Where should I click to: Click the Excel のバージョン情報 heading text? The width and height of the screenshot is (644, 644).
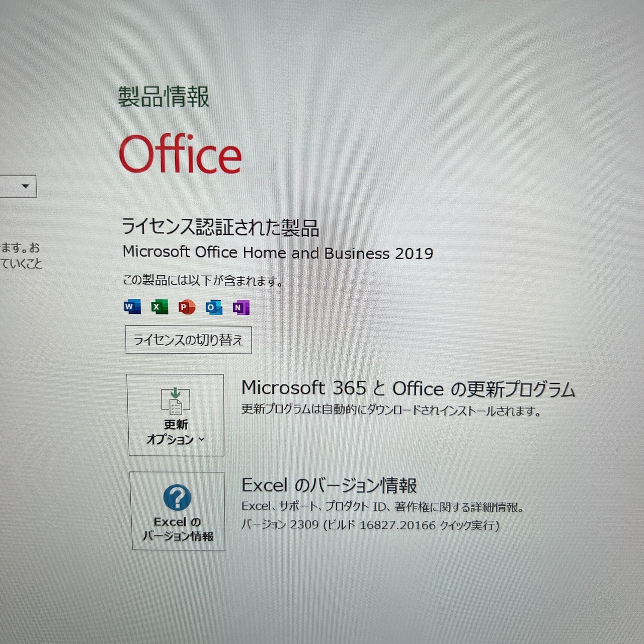click(330, 486)
